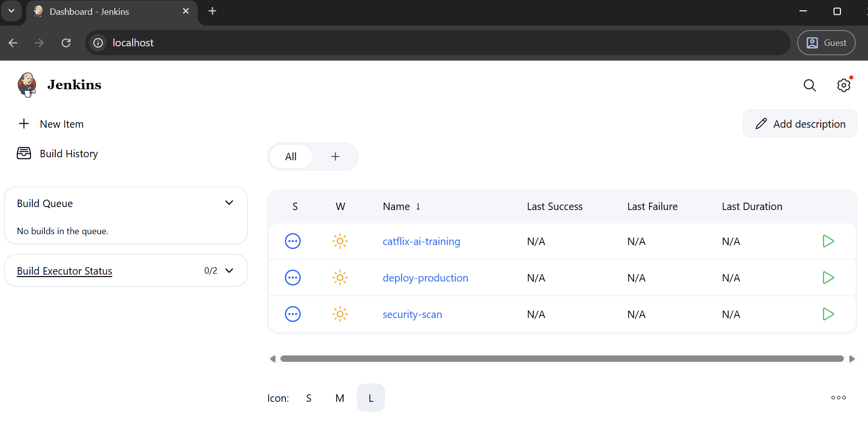The image size is (868, 422).
Task: Open the security-scan job
Action: pos(412,315)
